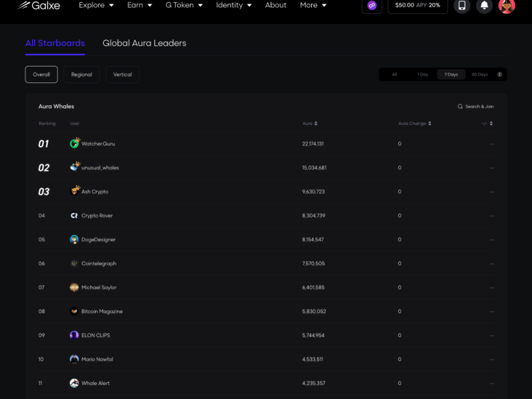This screenshot has height=399, width=532.
Task: Expand the Explore dropdown menu
Action: click(x=96, y=5)
